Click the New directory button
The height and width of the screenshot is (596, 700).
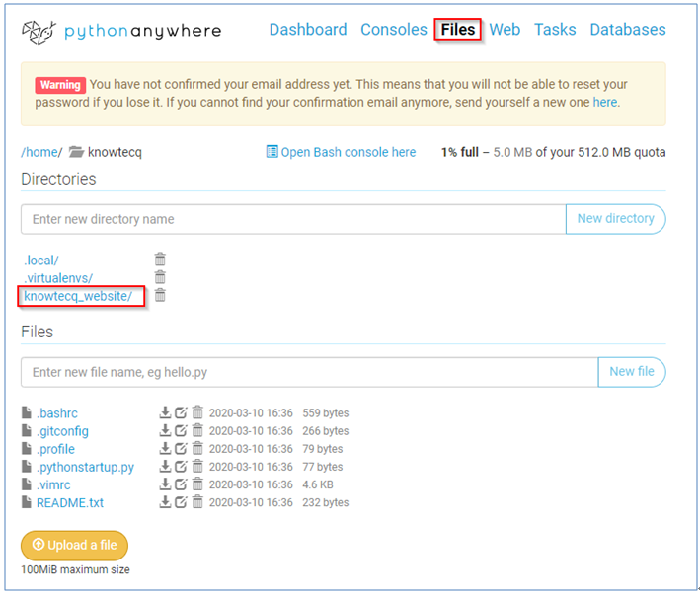[x=616, y=219]
